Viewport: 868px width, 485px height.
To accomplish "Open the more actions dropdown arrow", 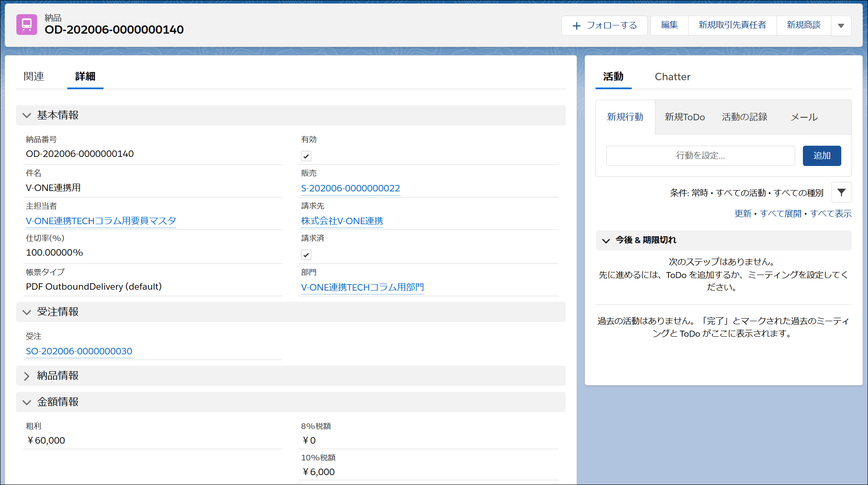I will [x=841, y=26].
